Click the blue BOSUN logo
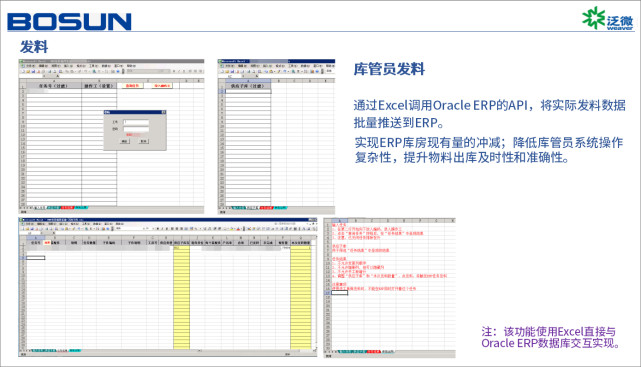This screenshot has width=641, height=367. 69,22
